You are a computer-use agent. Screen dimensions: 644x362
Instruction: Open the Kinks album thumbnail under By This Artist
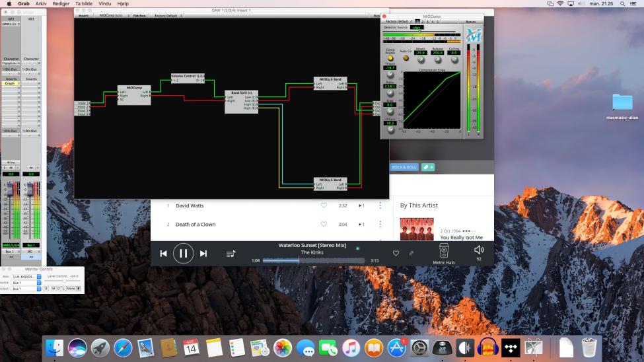coord(417,229)
